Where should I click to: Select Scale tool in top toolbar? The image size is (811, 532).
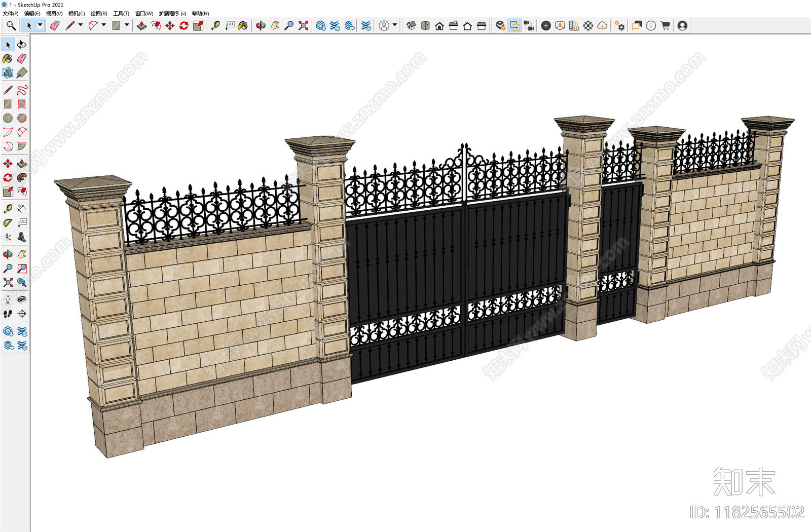coord(198,25)
